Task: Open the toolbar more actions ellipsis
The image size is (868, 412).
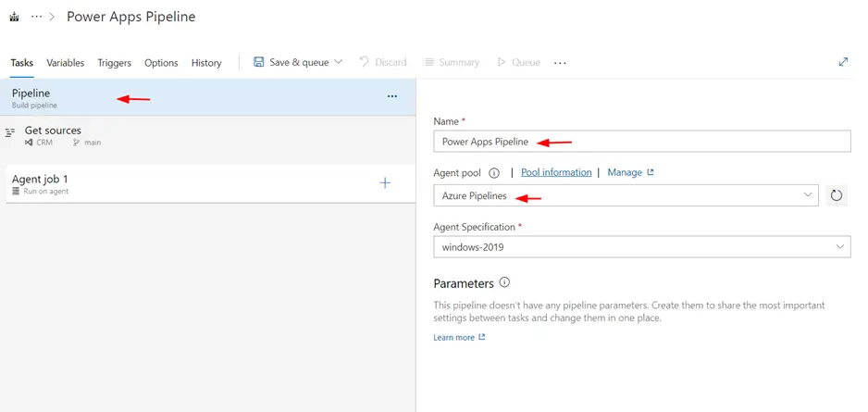Action: coord(560,63)
